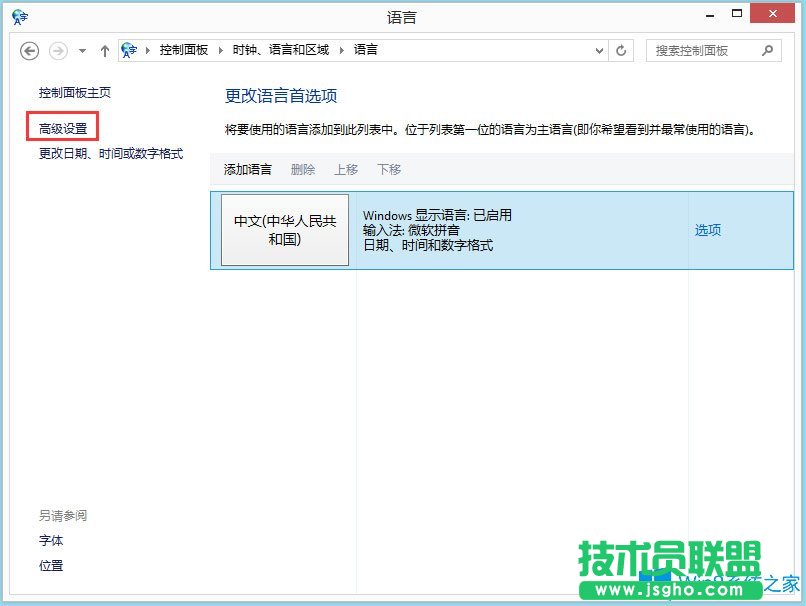Screen dimensions: 806x606
Task: Click 下移 to move language down
Action: 388,169
